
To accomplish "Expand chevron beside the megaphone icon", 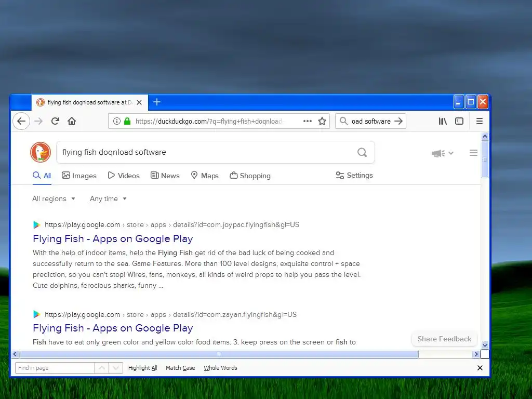I will [x=451, y=153].
